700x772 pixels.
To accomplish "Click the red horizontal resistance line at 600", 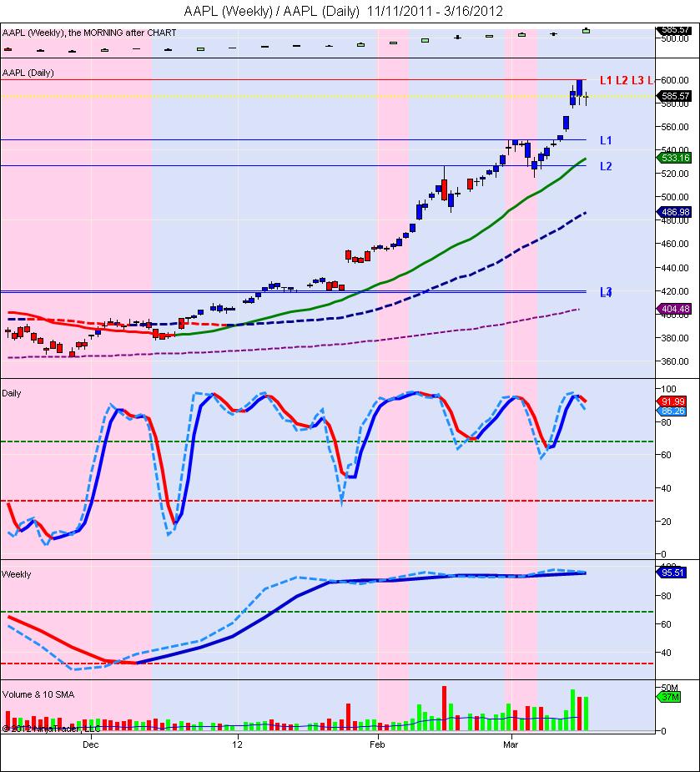I will pos(293,80).
